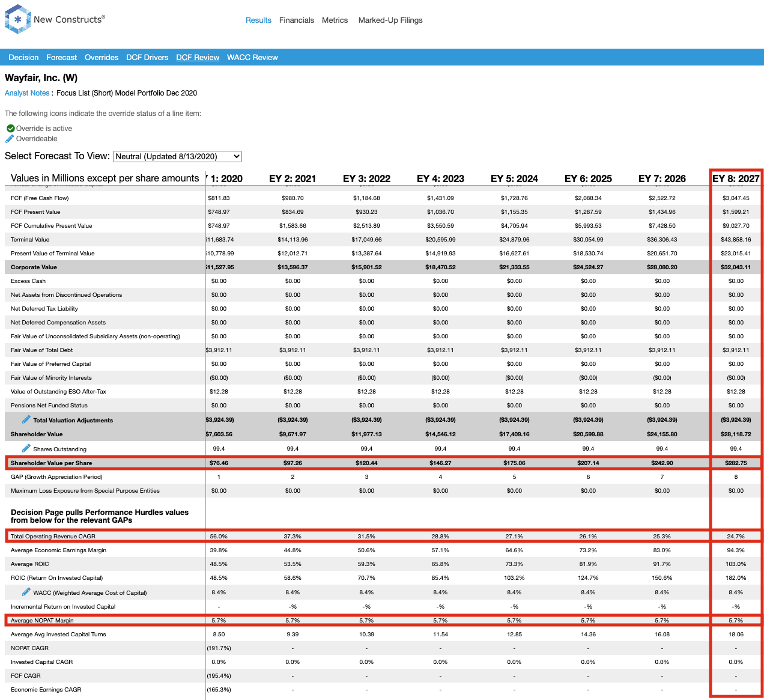Click the EY 4: 2023 column header
The image size is (764, 700).
tap(440, 178)
